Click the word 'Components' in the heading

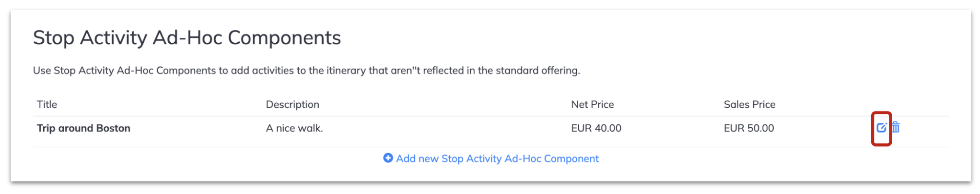pyautogui.click(x=284, y=38)
